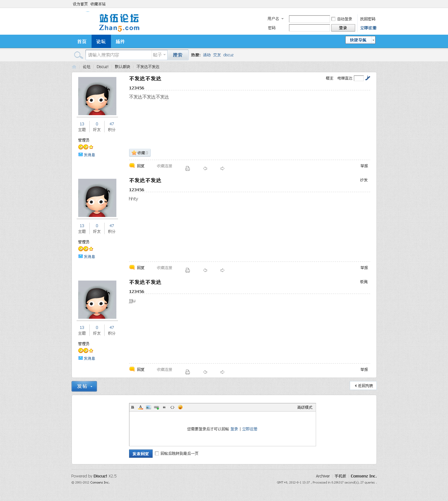Viewport: 448px width, 501px height.
Task: Click the 默认版块 breadcrumb link
Action: pos(122,67)
